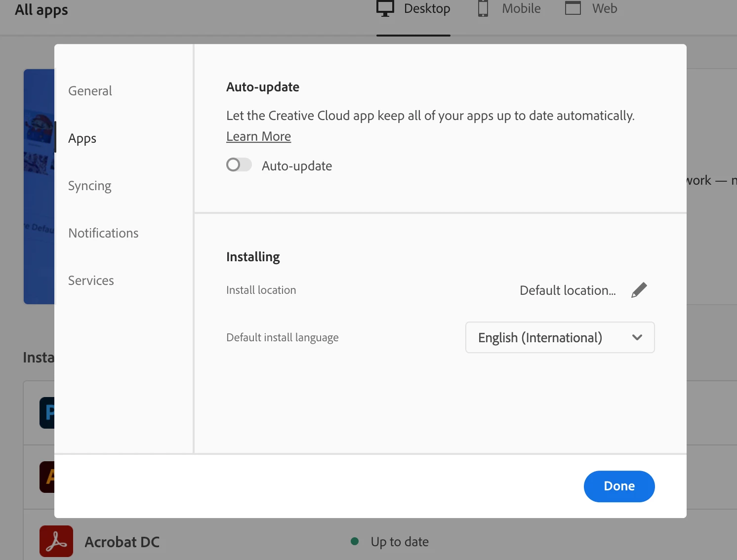Click the Photoshop icon behind the dialog
Viewport: 737px width, 560px height.
point(47,413)
